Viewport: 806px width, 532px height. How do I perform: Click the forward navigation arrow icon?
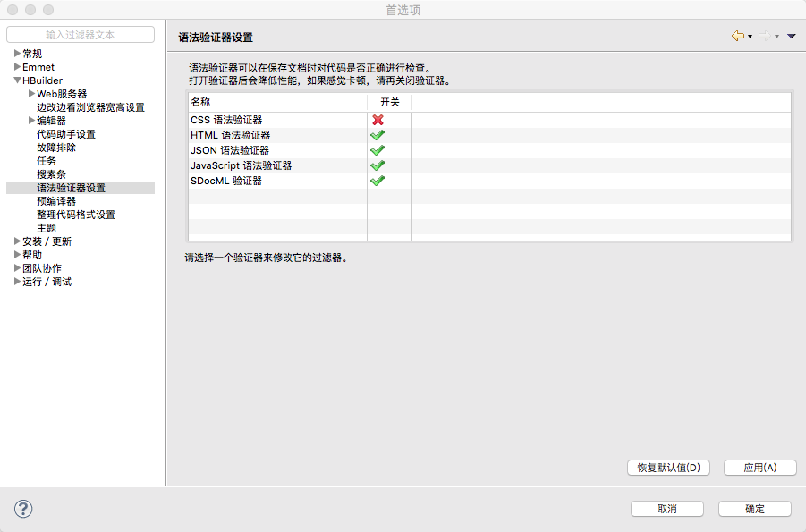764,37
